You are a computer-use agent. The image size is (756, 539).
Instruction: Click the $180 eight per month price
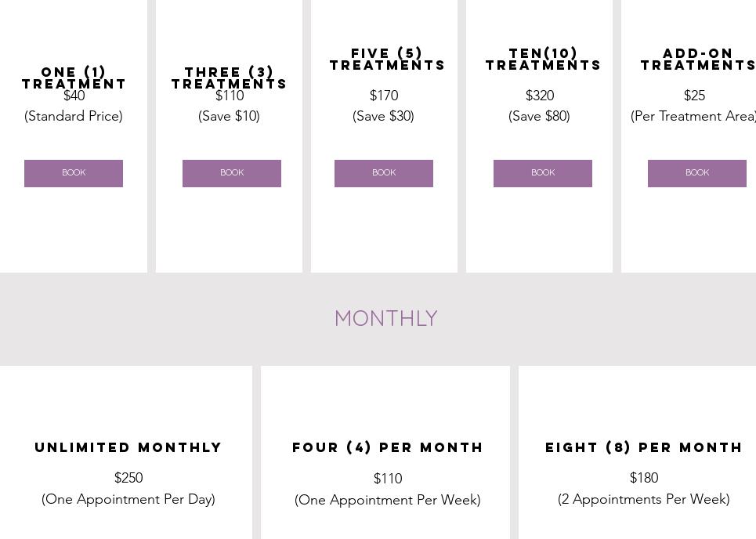tap(644, 478)
